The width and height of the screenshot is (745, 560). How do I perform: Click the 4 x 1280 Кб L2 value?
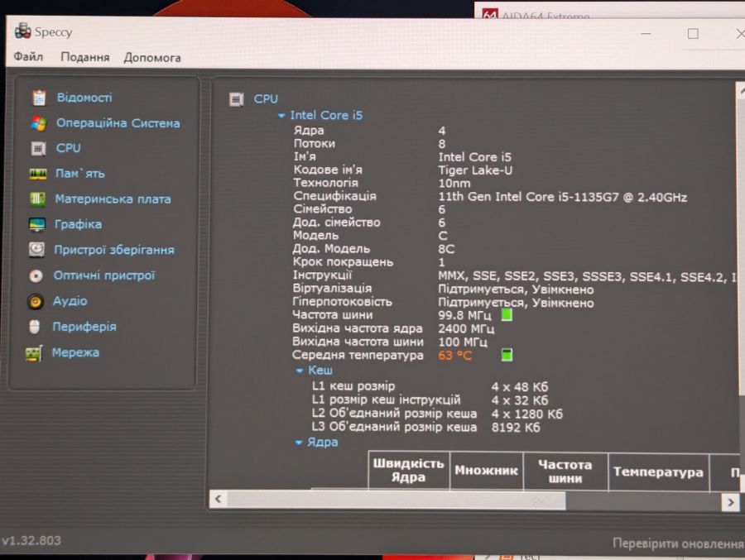point(527,414)
